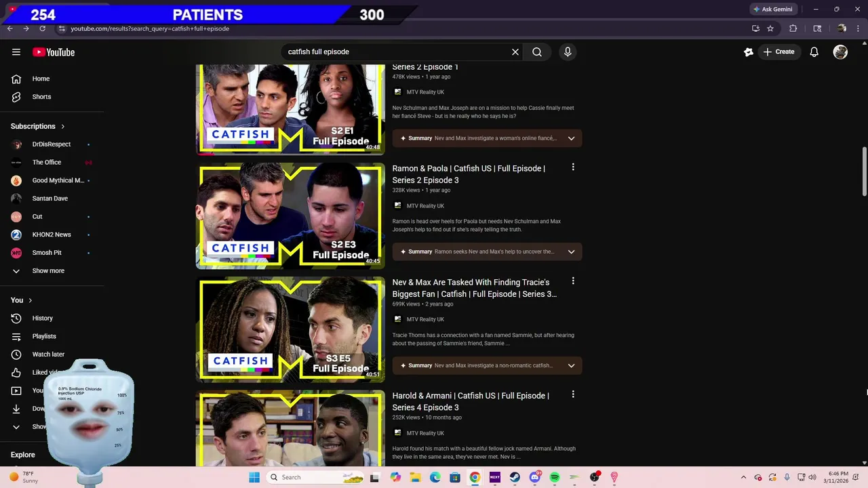Go back in Chrome history
Image resolution: width=868 pixels, height=488 pixels.
pos(9,28)
